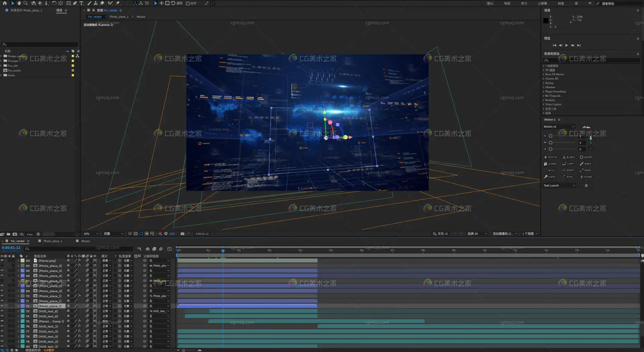Click the Motion 2 STARE button
644x352 pixels.
click(586, 177)
